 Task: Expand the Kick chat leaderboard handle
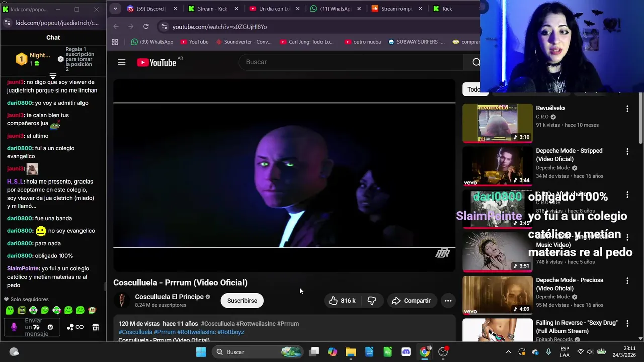[53, 77]
